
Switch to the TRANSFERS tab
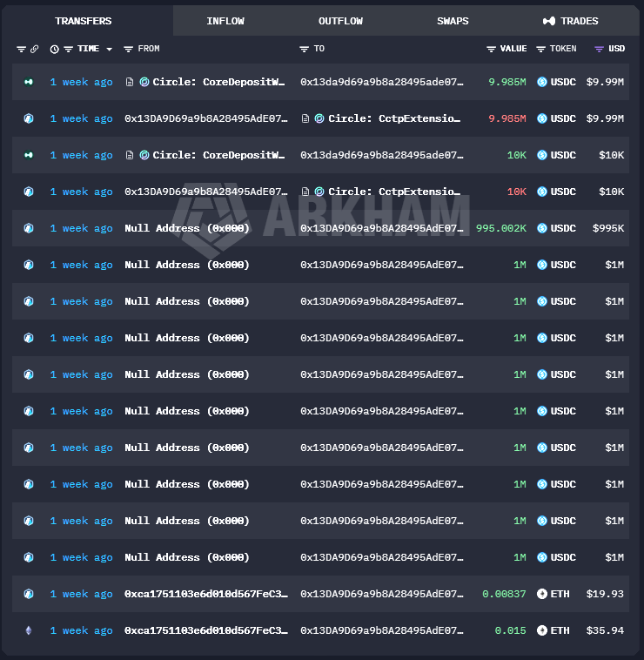click(84, 21)
